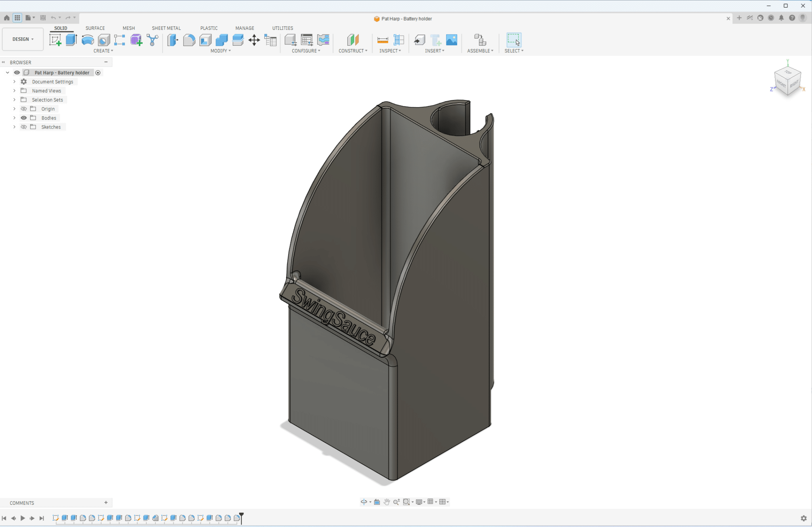Open the notifications bell icon
The height and width of the screenshot is (527, 812).
point(781,18)
